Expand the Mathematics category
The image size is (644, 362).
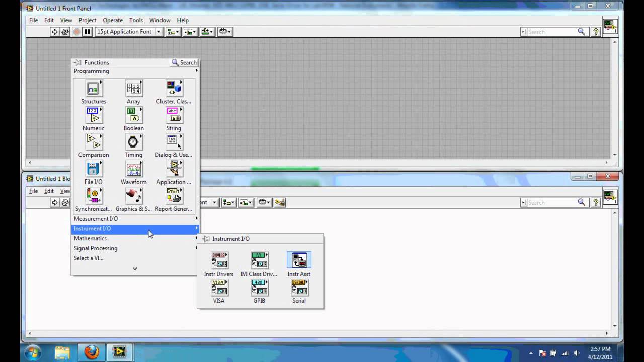136,238
